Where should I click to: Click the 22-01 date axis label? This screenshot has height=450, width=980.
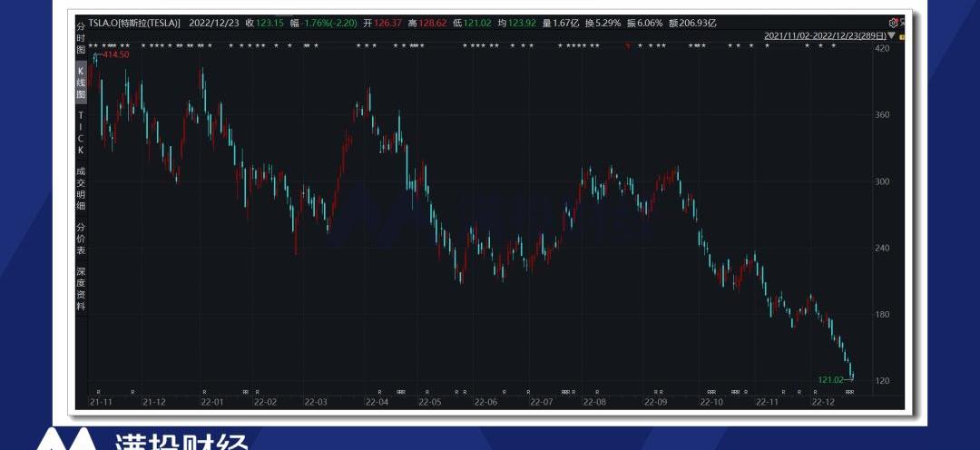[x=211, y=402]
